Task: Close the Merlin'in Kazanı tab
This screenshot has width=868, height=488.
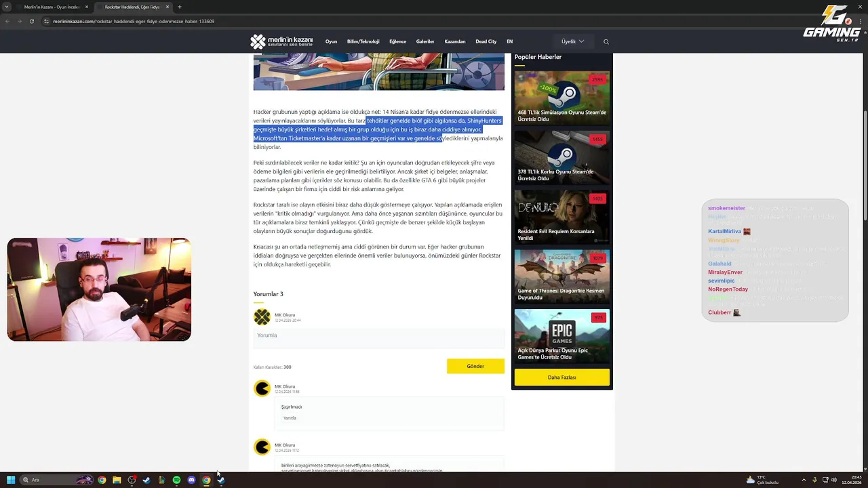Action: tap(87, 7)
